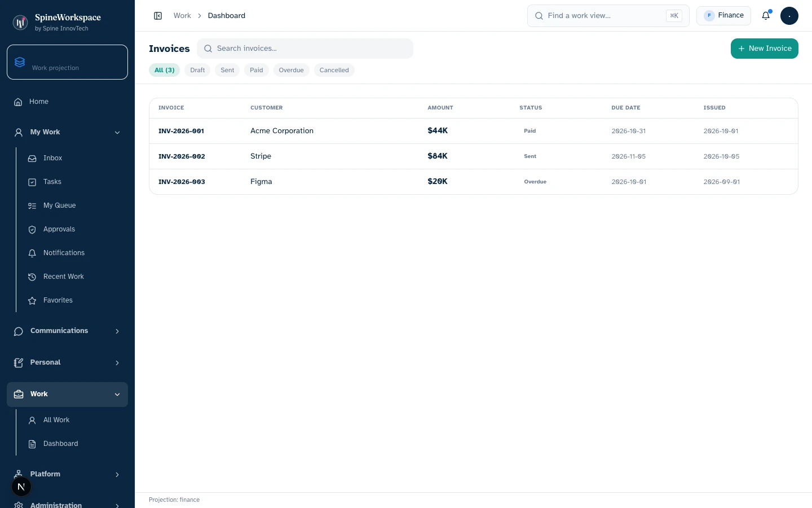The height and width of the screenshot is (508, 812).
Task: Collapse the My Work section
Action: pos(67,132)
